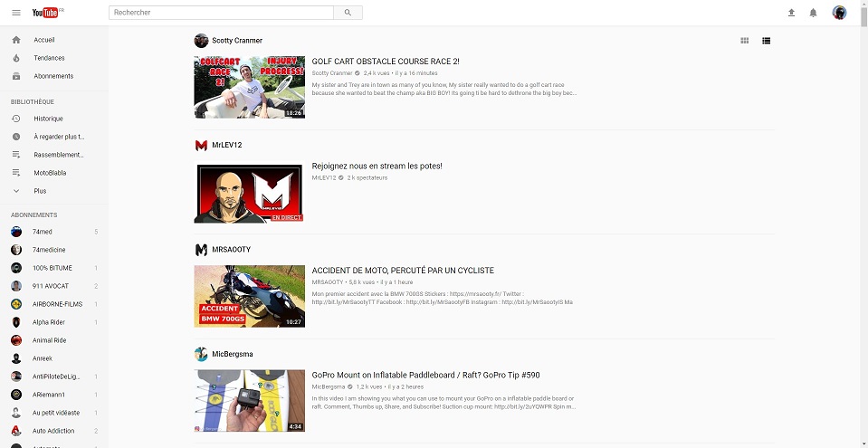
Task: Click the Anreek channel avatar
Action: click(x=16, y=358)
